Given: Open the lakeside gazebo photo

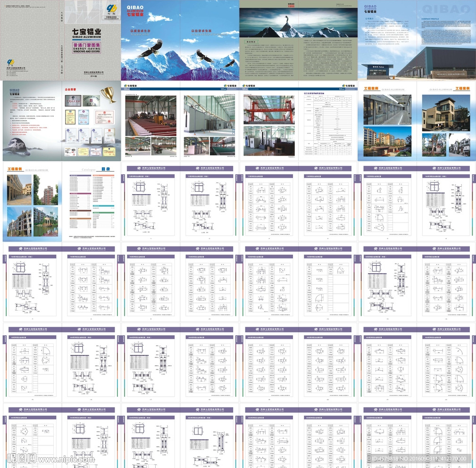Looking at the screenshot, I should click(x=46, y=222).
